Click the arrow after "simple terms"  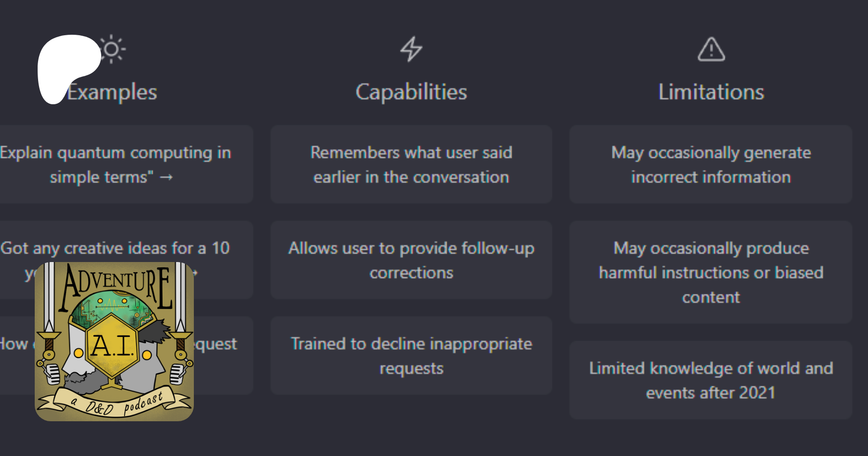pyautogui.click(x=166, y=178)
